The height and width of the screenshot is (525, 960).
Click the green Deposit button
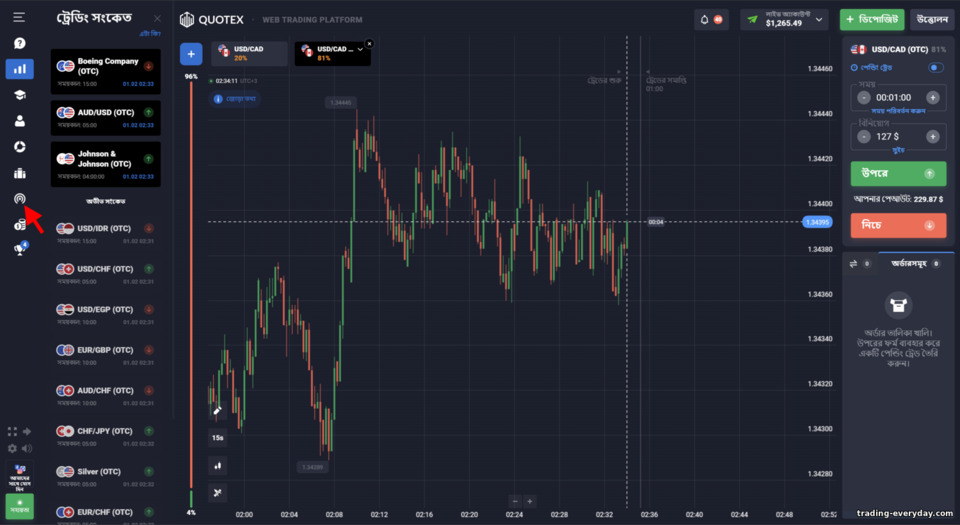(872, 20)
